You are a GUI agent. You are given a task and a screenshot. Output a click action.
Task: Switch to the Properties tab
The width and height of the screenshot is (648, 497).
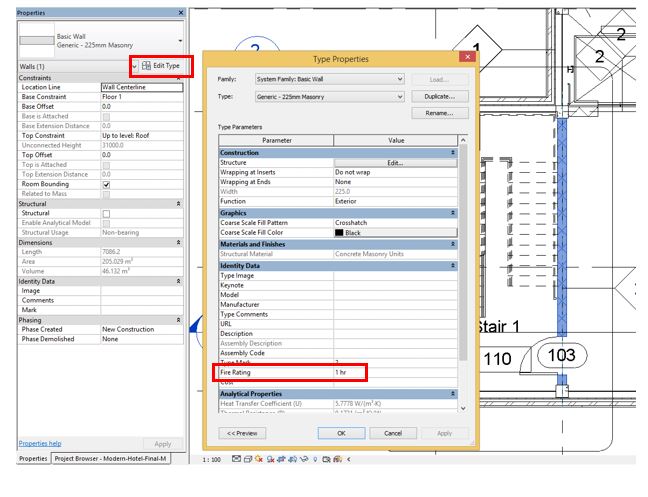pyautogui.click(x=33, y=459)
